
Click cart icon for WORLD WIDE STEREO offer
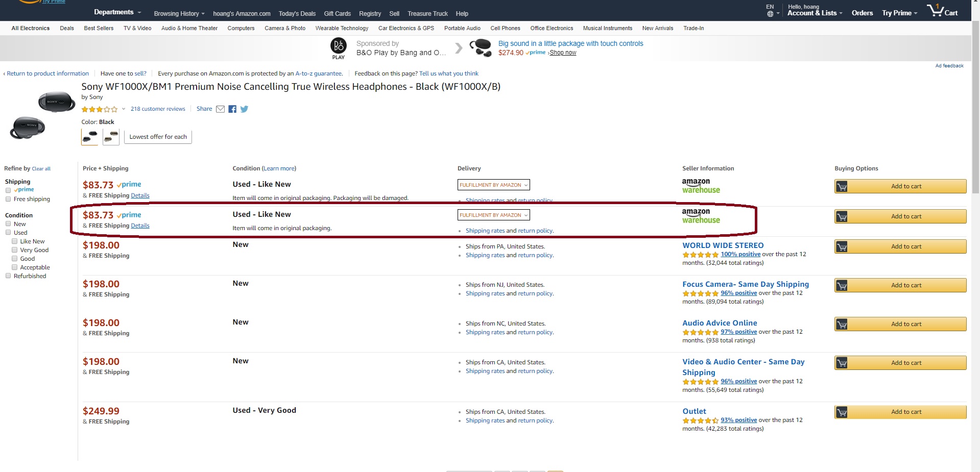(842, 247)
